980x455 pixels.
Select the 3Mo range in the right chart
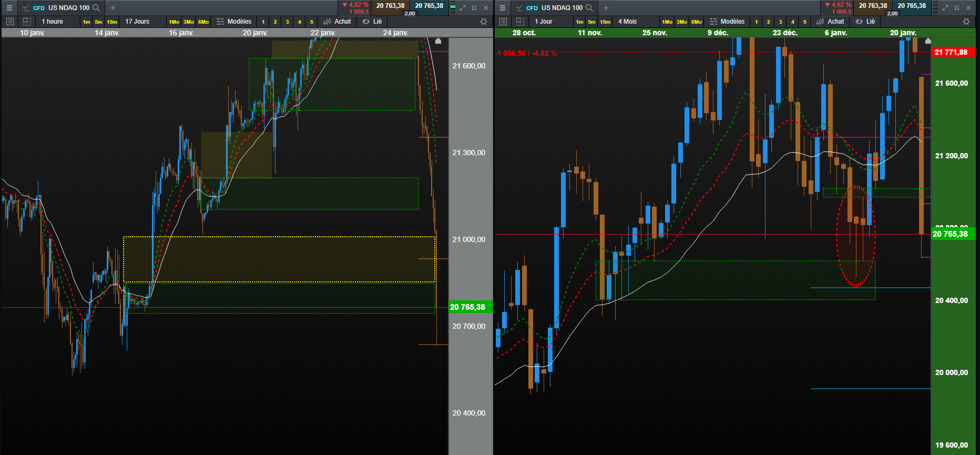(682, 22)
